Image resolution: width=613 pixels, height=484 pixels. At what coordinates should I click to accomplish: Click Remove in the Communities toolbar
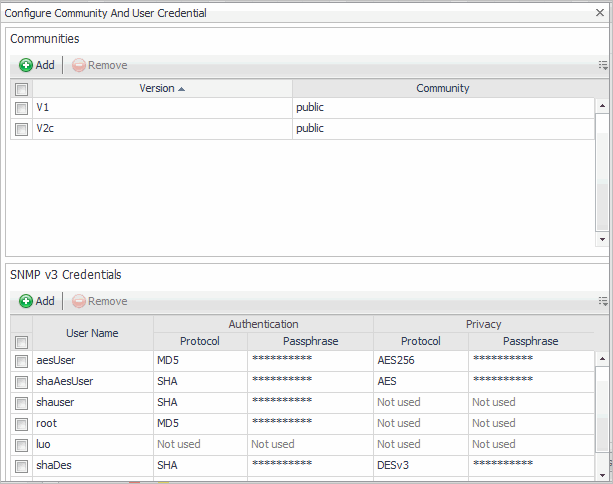click(x=100, y=65)
